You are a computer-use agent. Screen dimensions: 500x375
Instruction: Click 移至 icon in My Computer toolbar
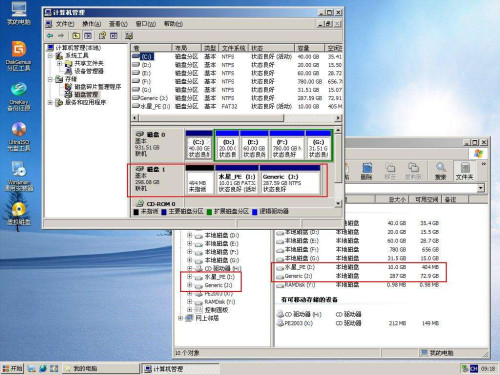tap(390, 171)
